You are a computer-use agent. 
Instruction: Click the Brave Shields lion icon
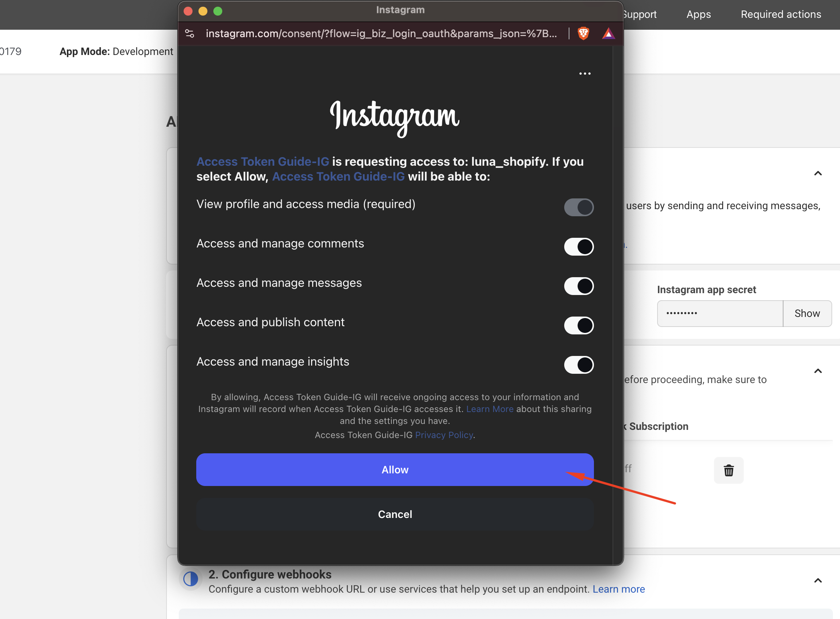click(583, 34)
